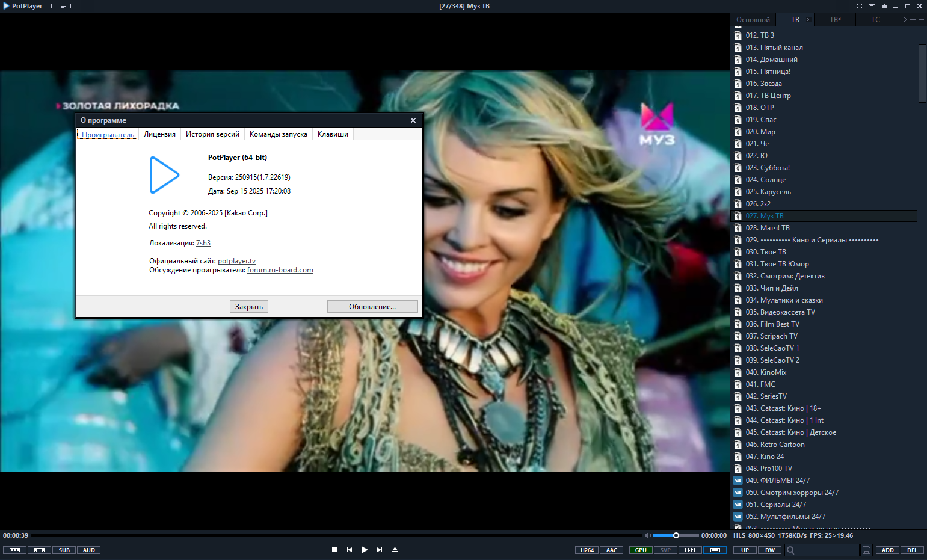
Task: Click the Eject open-file icon
Action: [395, 550]
